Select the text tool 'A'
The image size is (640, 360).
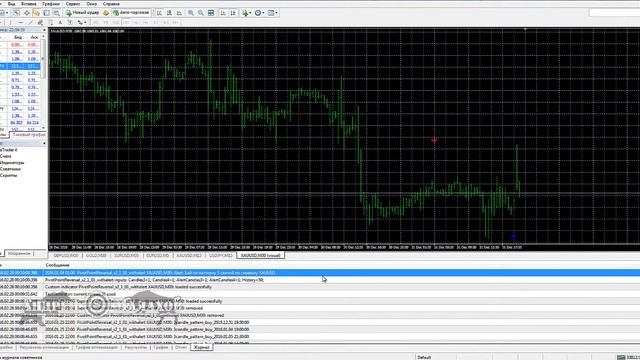coord(60,22)
